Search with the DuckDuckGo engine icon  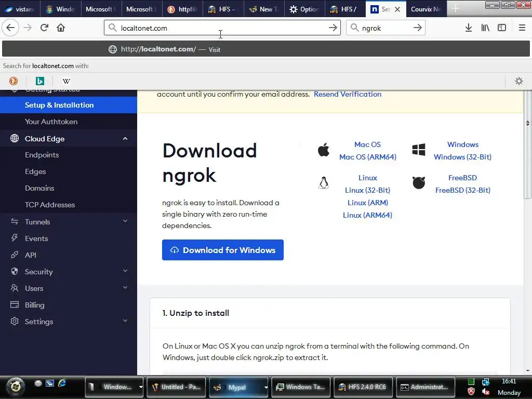point(14,81)
